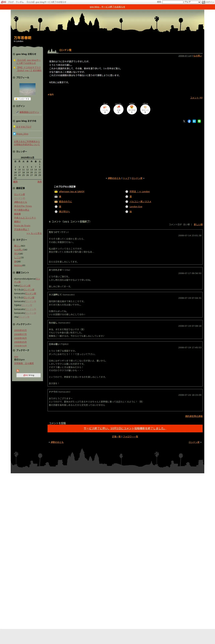Click the いいね thumbs-up reaction
Viewport: 215px width, 644px height.
[x=105, y=109]
